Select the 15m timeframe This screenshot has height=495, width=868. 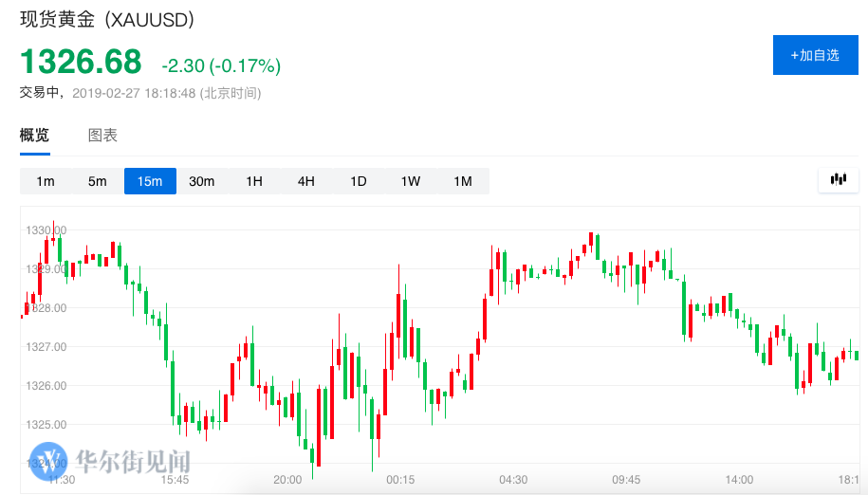pos(150,181)
